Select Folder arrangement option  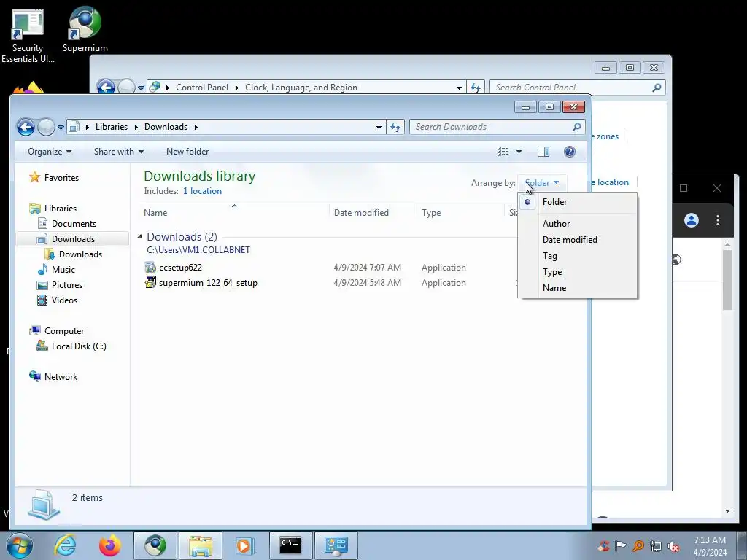click(578, 202)
